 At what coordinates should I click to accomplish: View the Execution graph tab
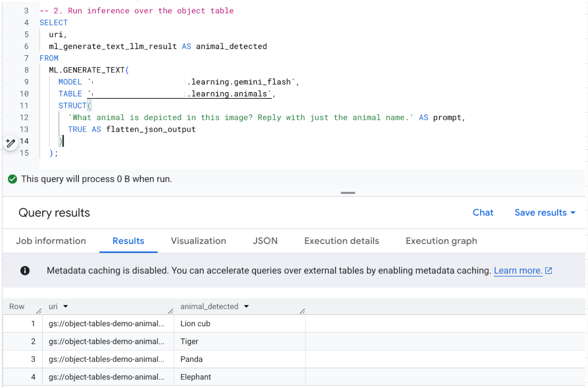(x=441, y=241)
